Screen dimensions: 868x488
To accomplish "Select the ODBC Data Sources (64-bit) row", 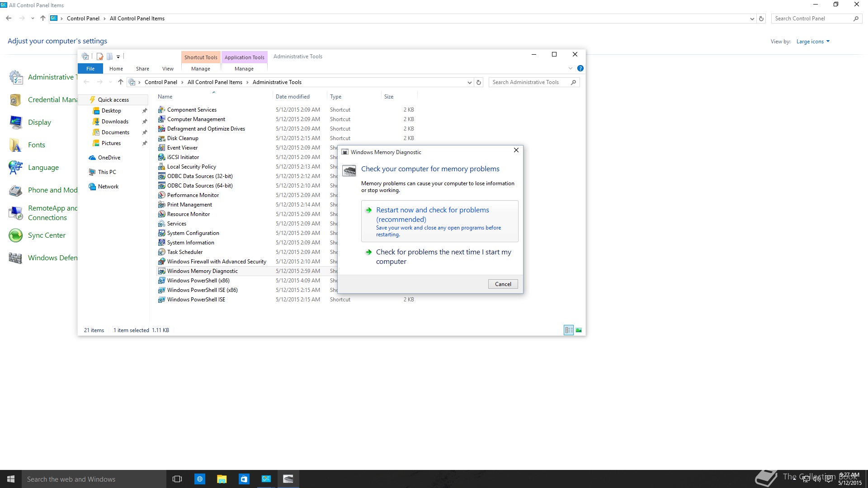I will click(x=247, y=186).
